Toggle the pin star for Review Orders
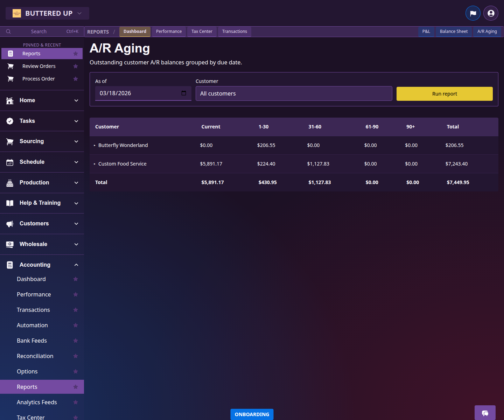 [76, 66]
